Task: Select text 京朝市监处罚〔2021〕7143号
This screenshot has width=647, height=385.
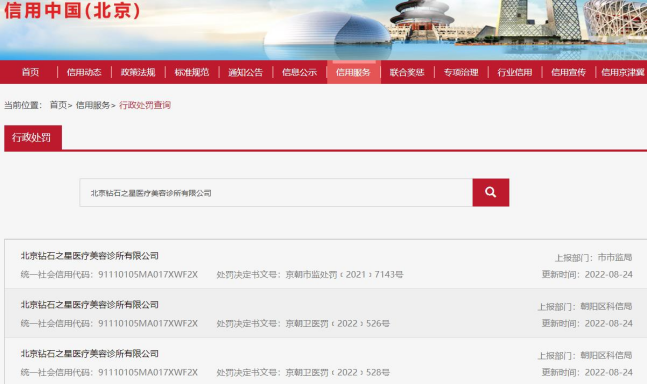Action: [x=344, y=274]
